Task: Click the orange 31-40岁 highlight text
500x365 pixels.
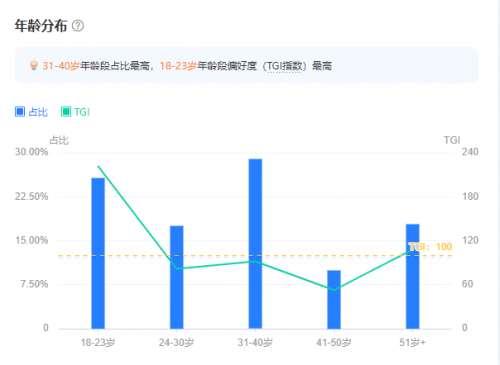Action: (x=61, y=66)
